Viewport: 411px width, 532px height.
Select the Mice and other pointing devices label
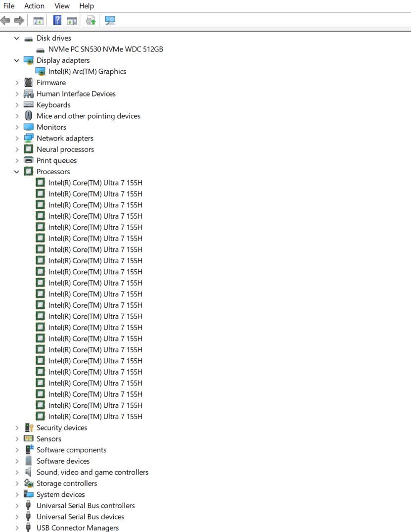click(x=88, y=116)
